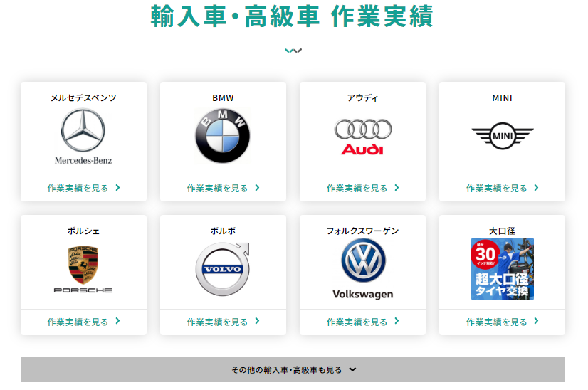
Task: Click the double chevron under the heading
Action: pyautogui.click(x=293, y=51)
